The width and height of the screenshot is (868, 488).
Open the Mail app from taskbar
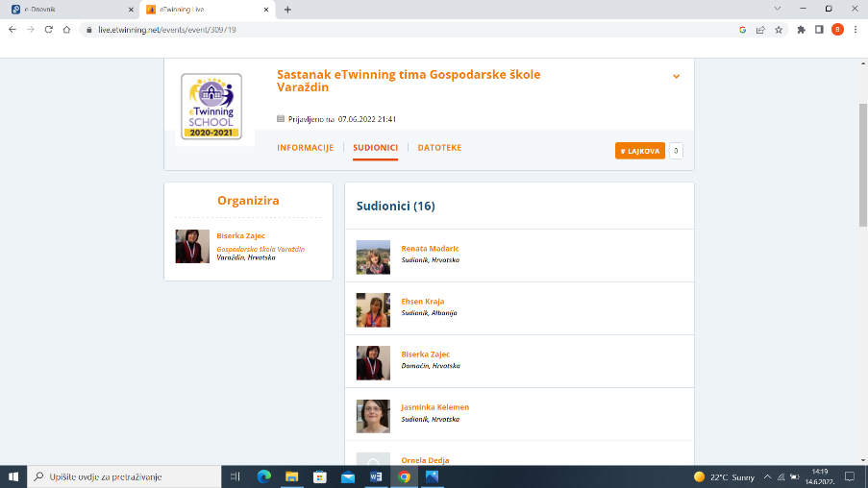tap(348, 476)
